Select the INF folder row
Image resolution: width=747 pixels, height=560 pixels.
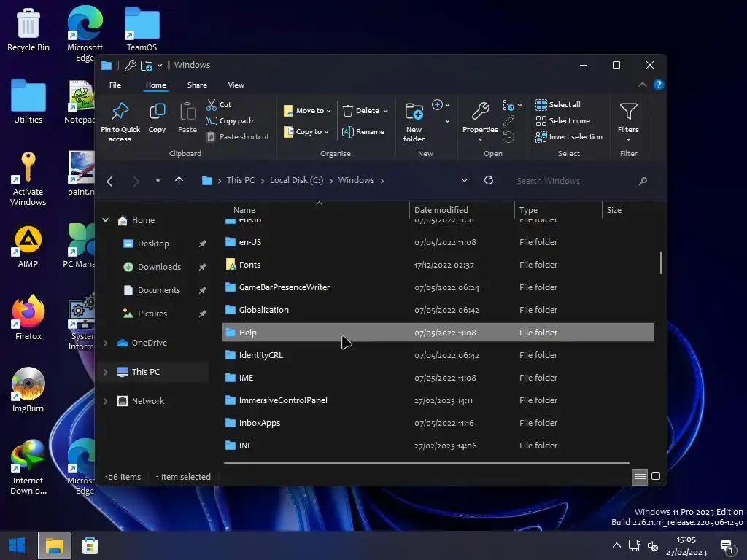point(438,446)
